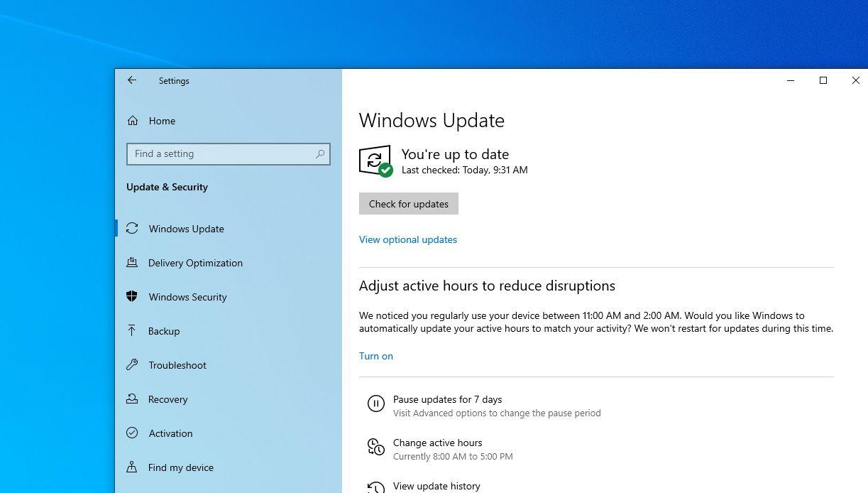868x493 pixels.
Task: Click the Windows Update status sync icon
Action: pos(375,161)
